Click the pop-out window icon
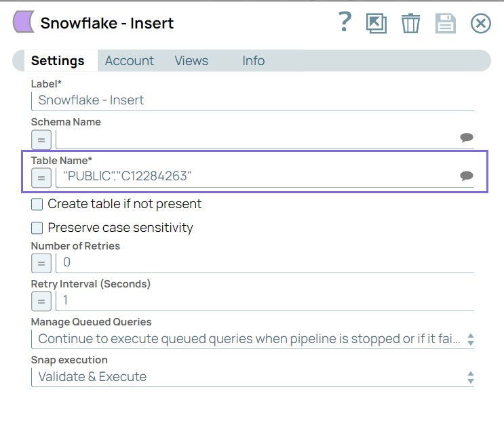The width and height of the screenshot is (504, 421). (376, 23)
